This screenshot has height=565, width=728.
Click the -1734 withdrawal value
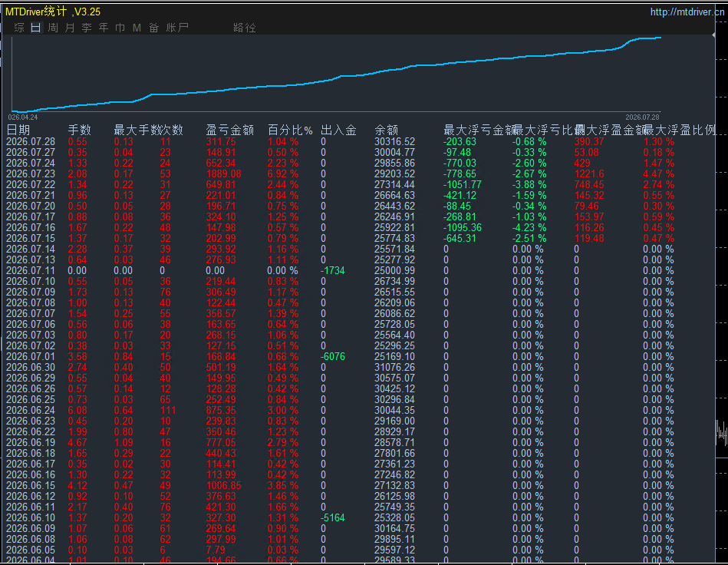pos(333,270)
